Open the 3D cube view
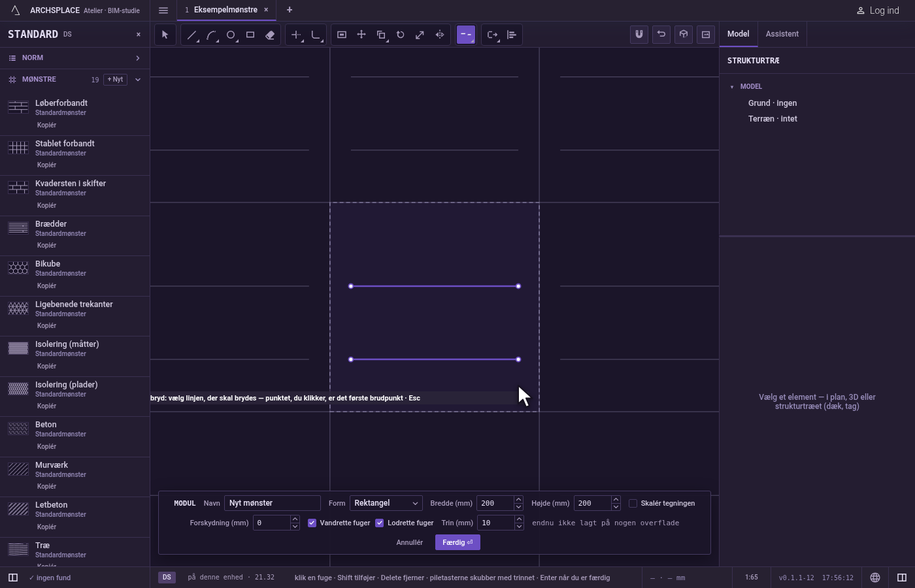Viewport: 915px width, 588px height. click(x=684, y=35)
